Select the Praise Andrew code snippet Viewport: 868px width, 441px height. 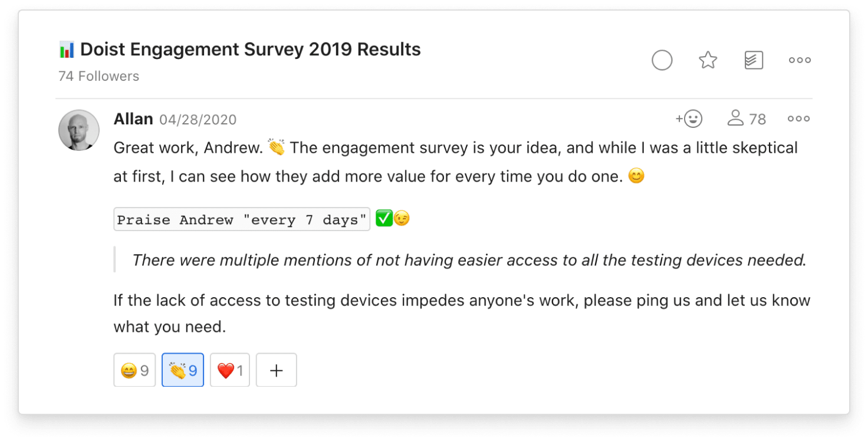click(x=242, y=219)
